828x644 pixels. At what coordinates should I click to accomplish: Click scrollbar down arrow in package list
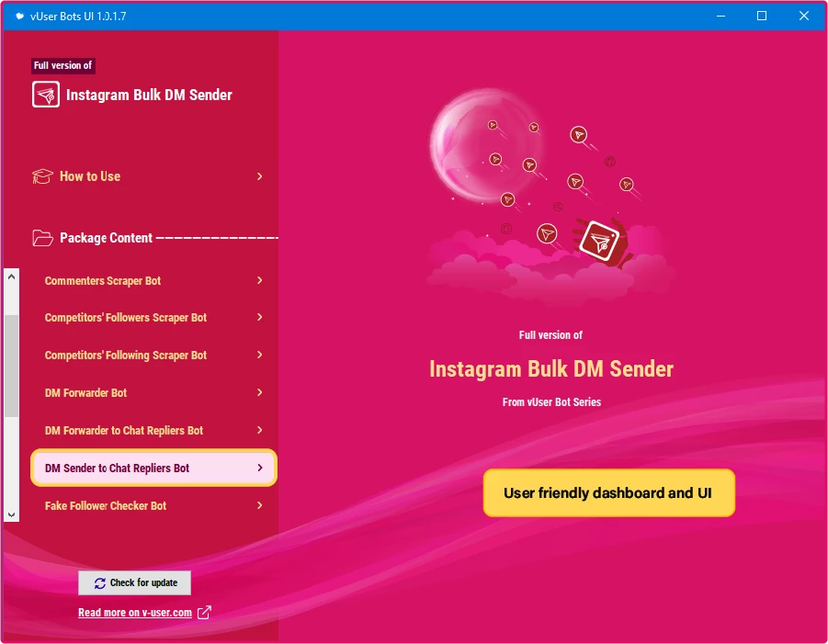tap(12, 514)
